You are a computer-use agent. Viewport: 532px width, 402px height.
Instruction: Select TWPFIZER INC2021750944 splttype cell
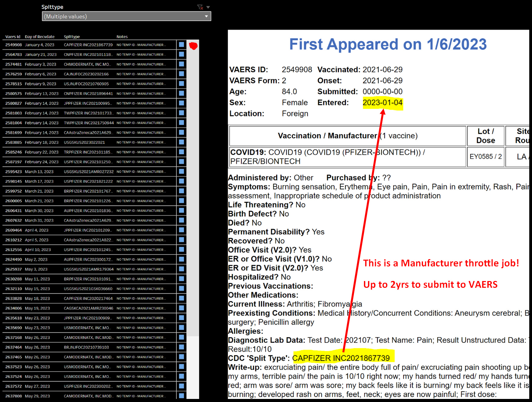pyautogui.click(x=89, y=123)
